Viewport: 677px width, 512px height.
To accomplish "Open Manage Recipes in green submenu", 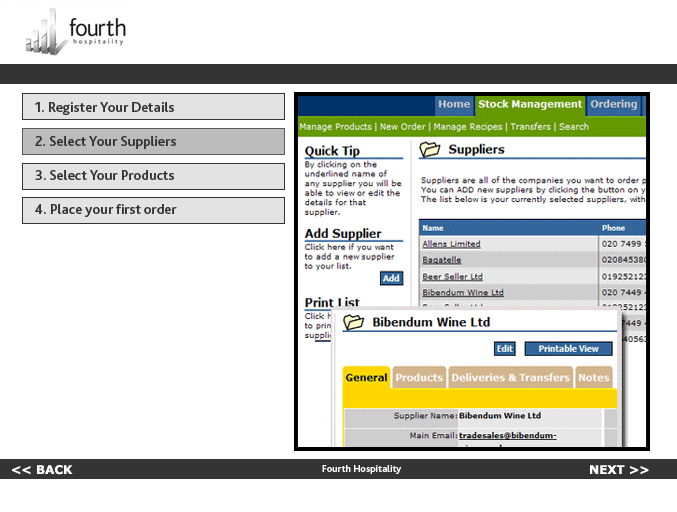I will pyautogui.click(x=468, y=127).
